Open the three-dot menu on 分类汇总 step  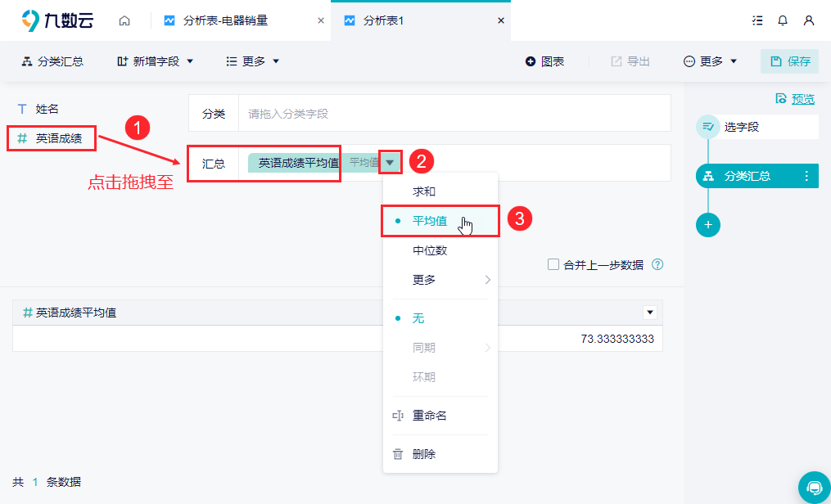pos(806,176)
